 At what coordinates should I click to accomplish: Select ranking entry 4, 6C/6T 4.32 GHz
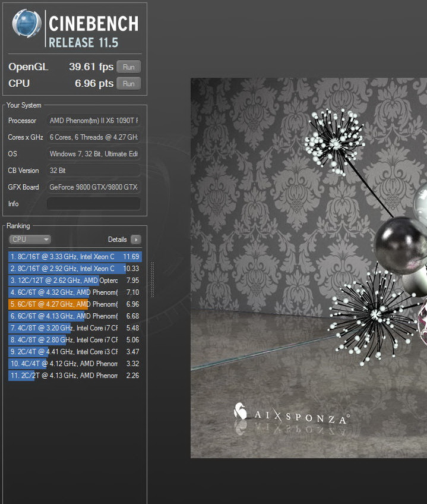[75, 292]
